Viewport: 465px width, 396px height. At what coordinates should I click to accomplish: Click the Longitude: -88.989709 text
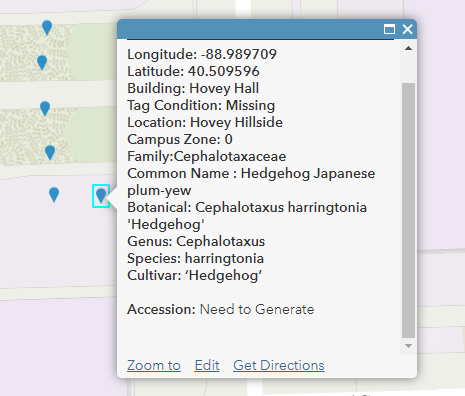tap(202, 54)
